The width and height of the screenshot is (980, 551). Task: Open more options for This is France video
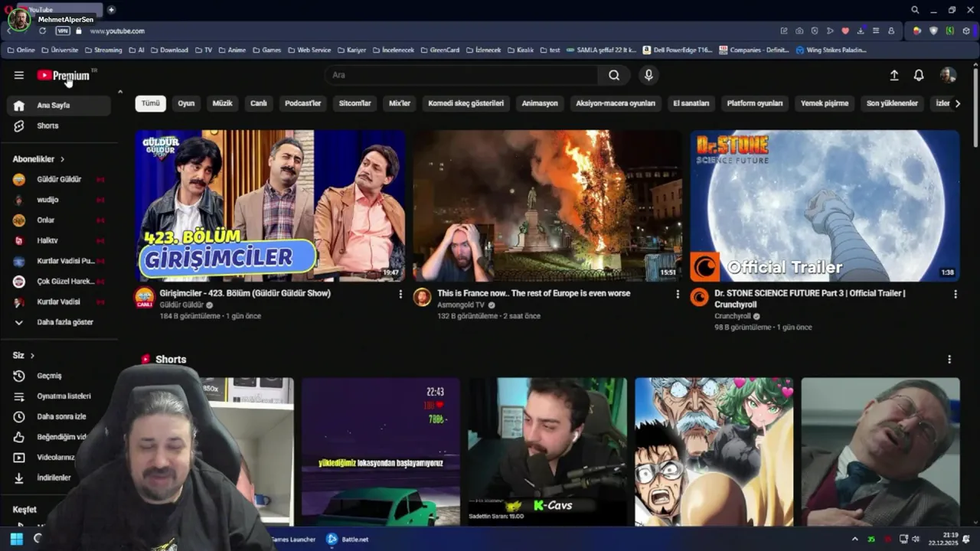(x=677, y=294)
